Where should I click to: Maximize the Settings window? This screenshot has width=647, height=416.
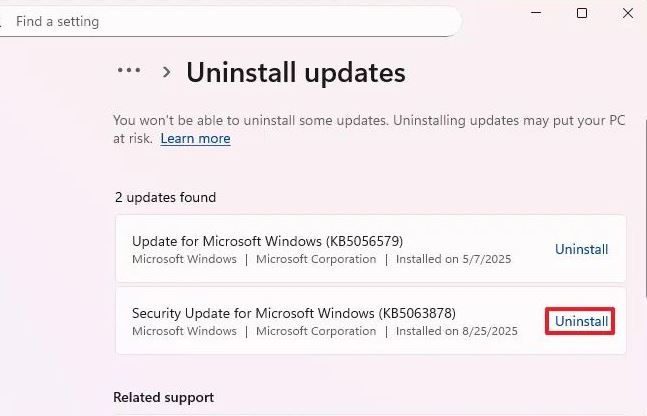tap(582, 13)
